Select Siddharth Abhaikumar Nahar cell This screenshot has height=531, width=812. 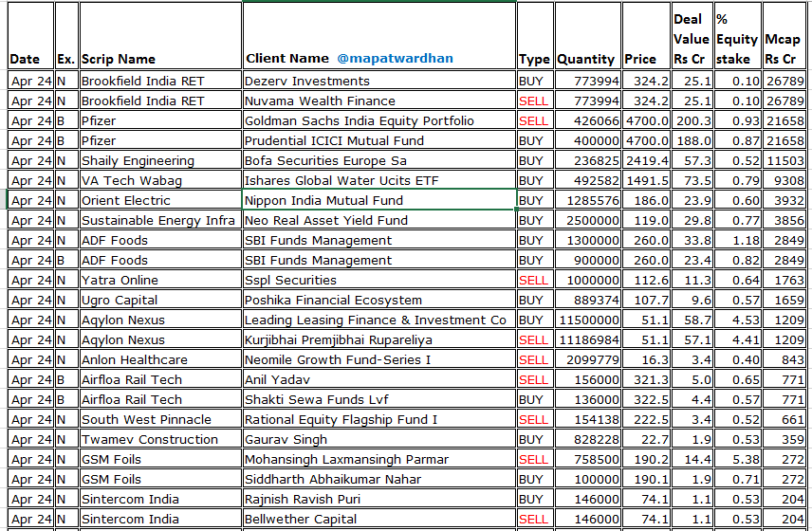[379, 479]
